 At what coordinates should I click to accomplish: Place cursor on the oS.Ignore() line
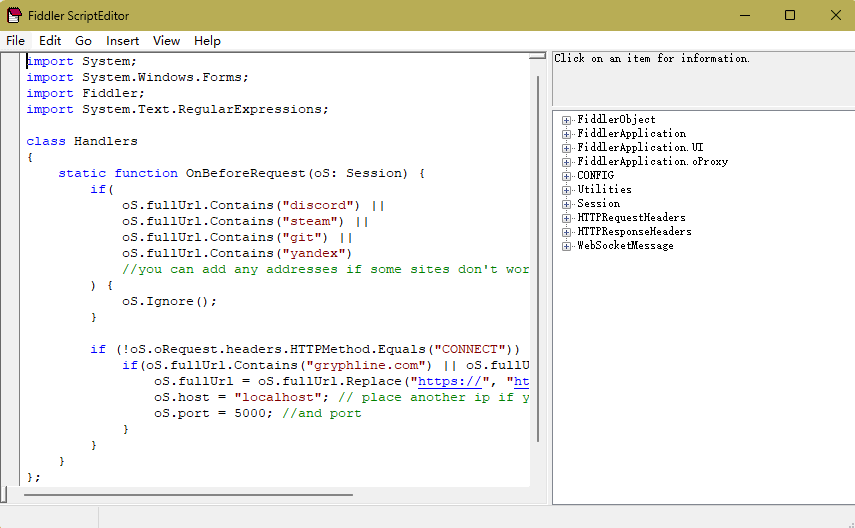click(169, 301)
